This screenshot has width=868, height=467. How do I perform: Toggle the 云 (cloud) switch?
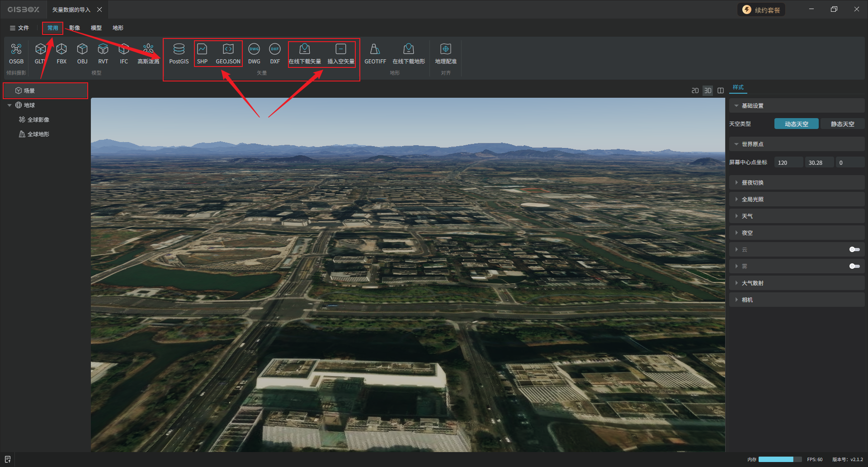tap(854, 249)
